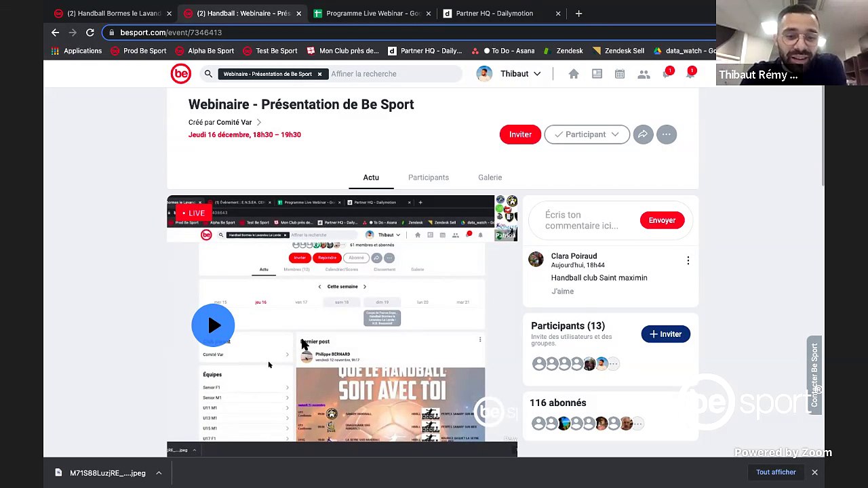Open the friends and groups icon
The image size is (868, 488).
(644, 74)
